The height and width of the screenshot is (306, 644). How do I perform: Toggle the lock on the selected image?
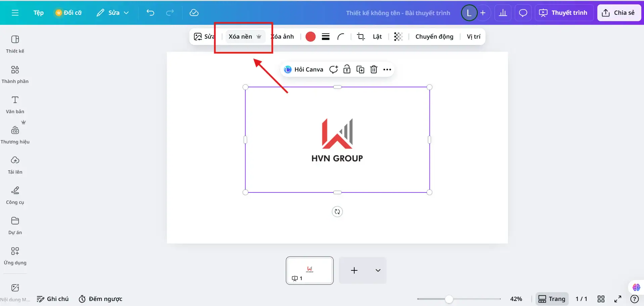[347, 69]
